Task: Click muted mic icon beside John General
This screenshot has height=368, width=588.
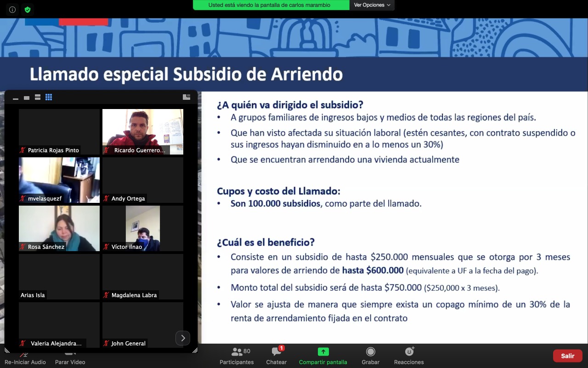Action: (x=107, y=344)
